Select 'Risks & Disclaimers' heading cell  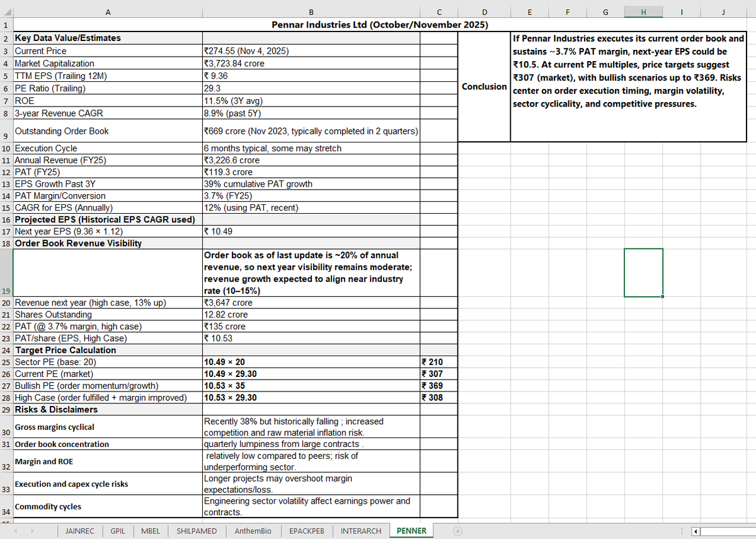(x=108, y=410)
